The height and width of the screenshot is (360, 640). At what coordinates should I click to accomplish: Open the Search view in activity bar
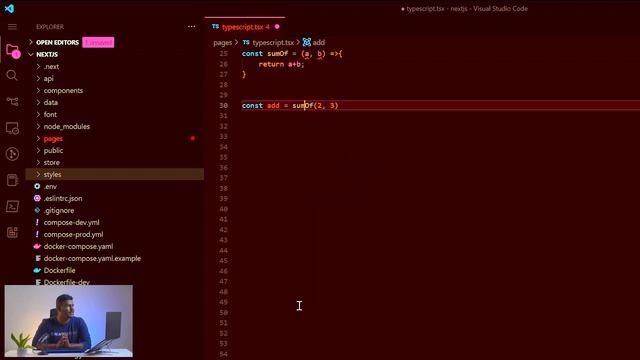tap(12, 76)
